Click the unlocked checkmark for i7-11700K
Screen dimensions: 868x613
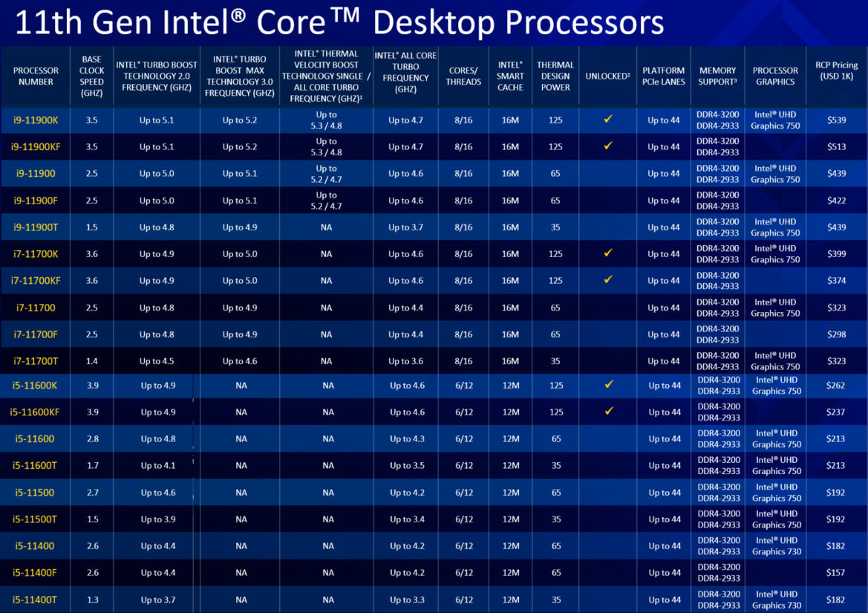608,253
